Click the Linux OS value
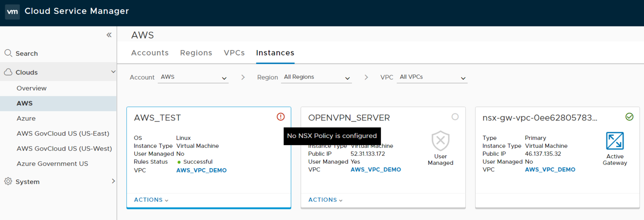The width and height of the screenshot is (644, 220). pyautogui.click(x=183, y=138)
